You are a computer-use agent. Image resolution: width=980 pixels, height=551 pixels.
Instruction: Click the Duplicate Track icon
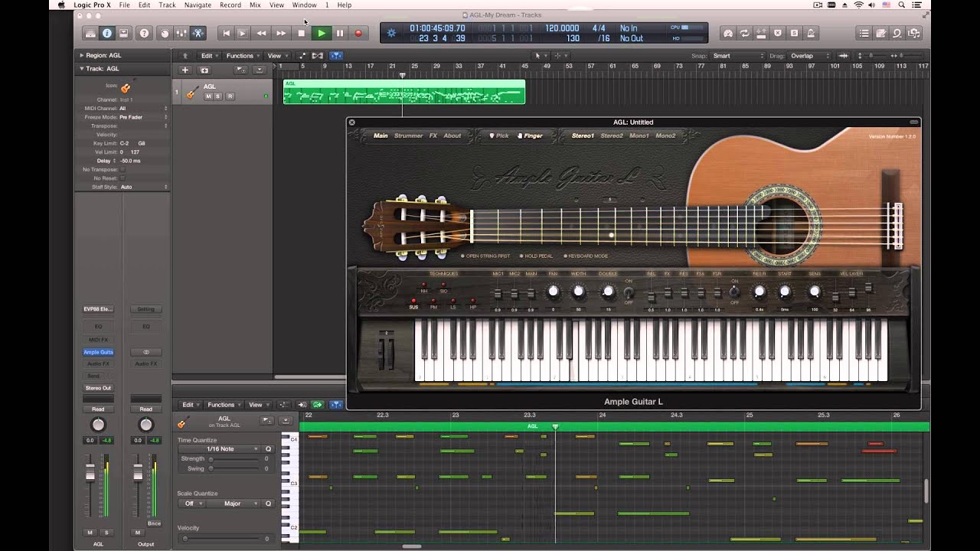204,70
